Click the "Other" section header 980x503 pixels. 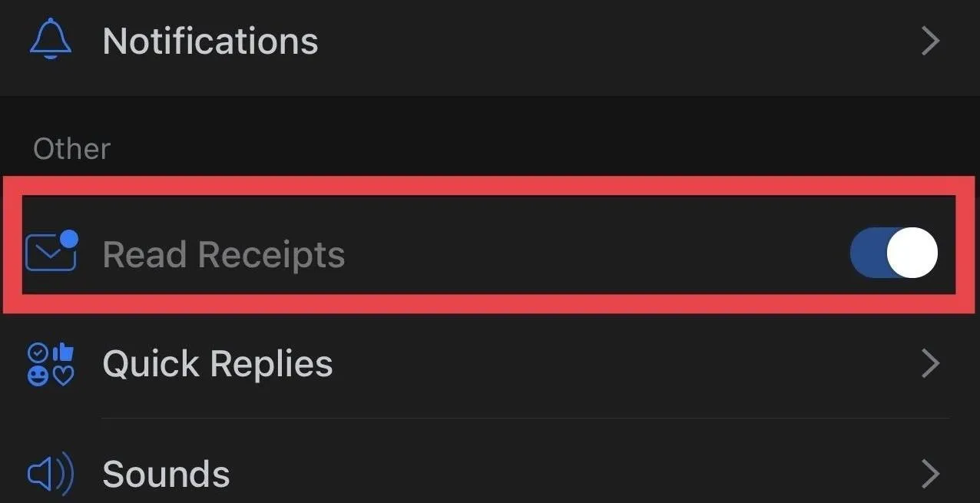[72, 148]
